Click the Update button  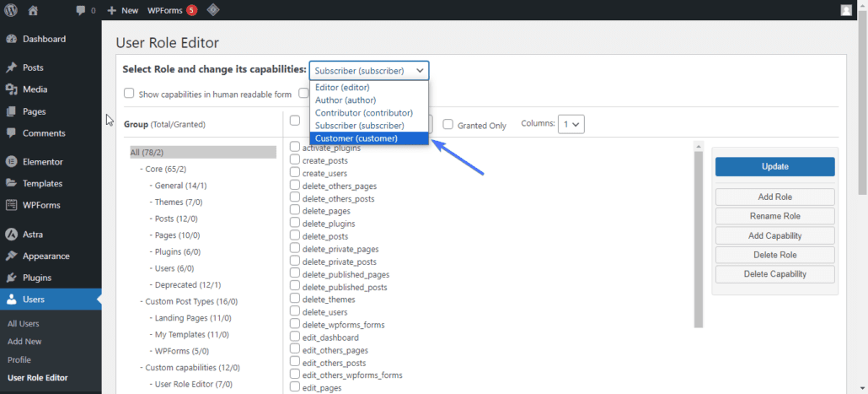[x=774, y=166]
